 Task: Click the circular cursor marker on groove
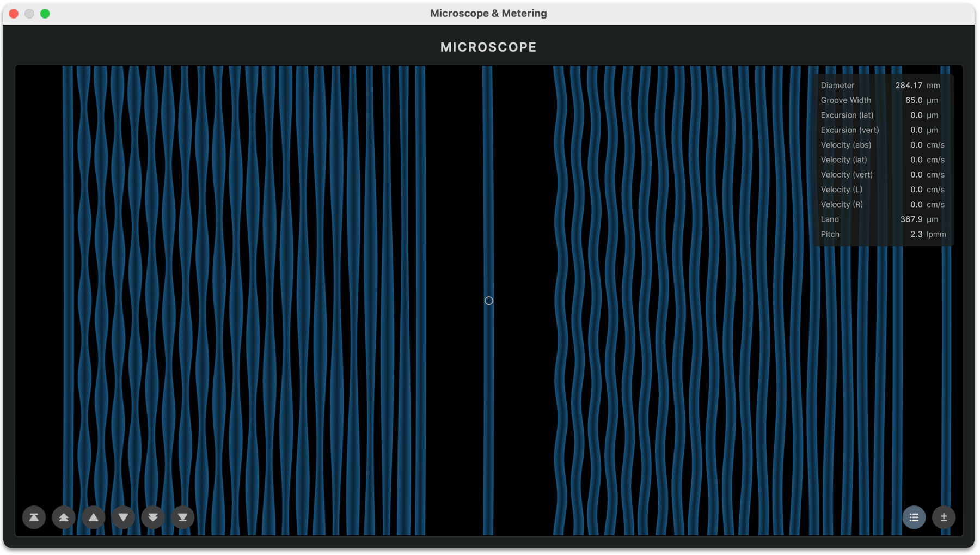[x=489, y=301]
